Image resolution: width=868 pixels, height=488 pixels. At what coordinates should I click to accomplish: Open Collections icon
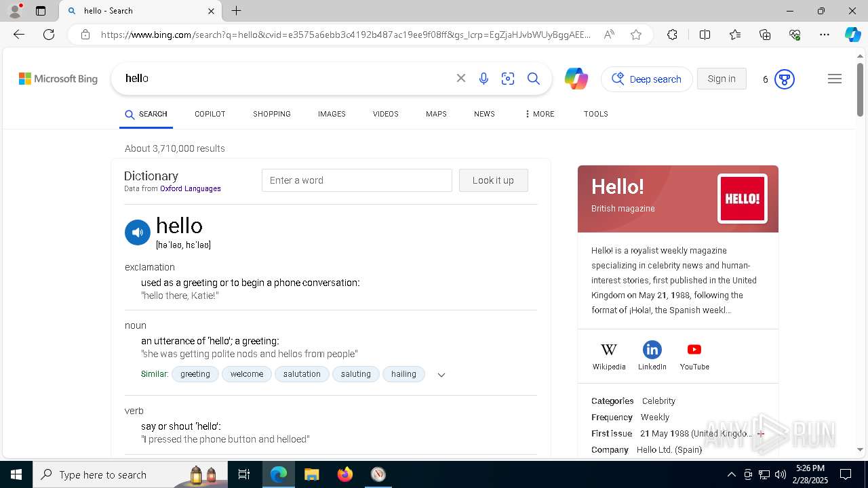(765, 35)
